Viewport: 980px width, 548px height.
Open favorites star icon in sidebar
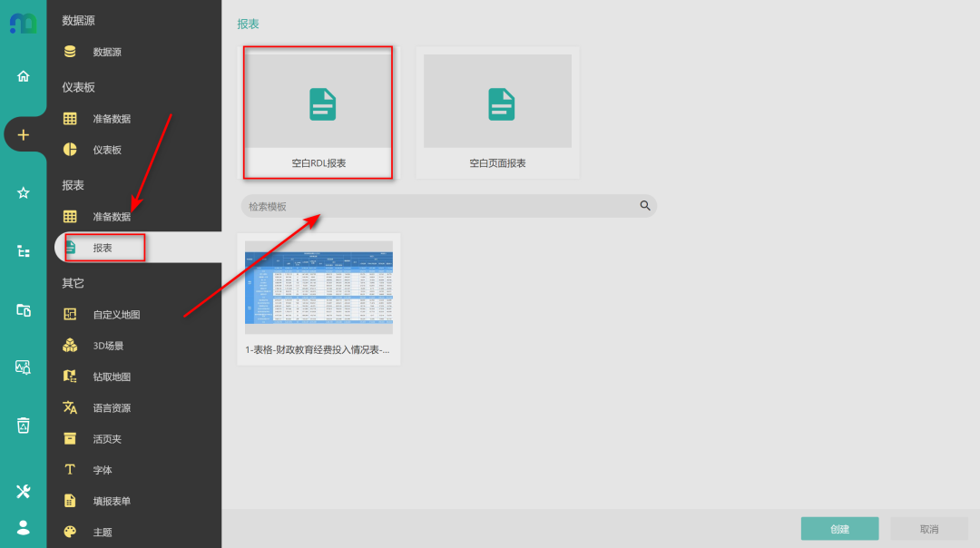tap(23, 193)
